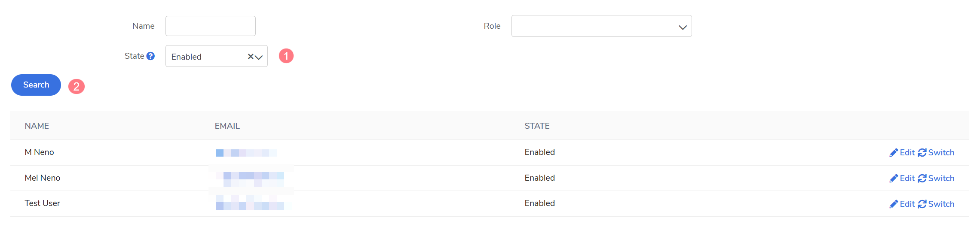The image size is (980, 227).
Task: Click the Switch arrows icon for Mel Neno
Action: [x=922, y=179]
